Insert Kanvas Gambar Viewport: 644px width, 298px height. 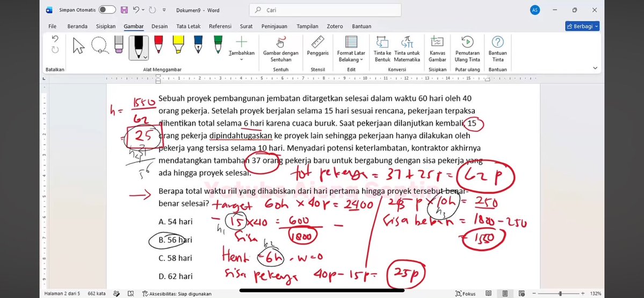(x=437, y=48)
